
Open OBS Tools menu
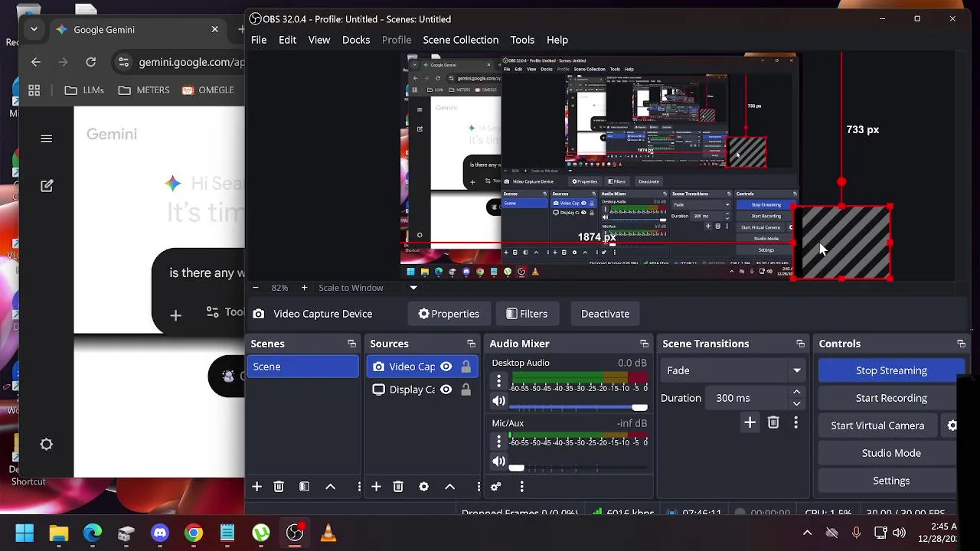pos(522,40)
